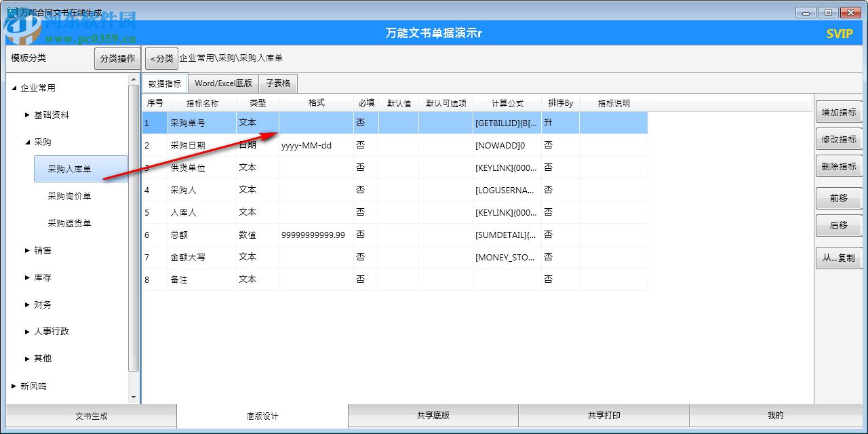This screenshot has width=868, height=434.
Task: Expand the 财务 tree node
Action: (x=26, y=304)
